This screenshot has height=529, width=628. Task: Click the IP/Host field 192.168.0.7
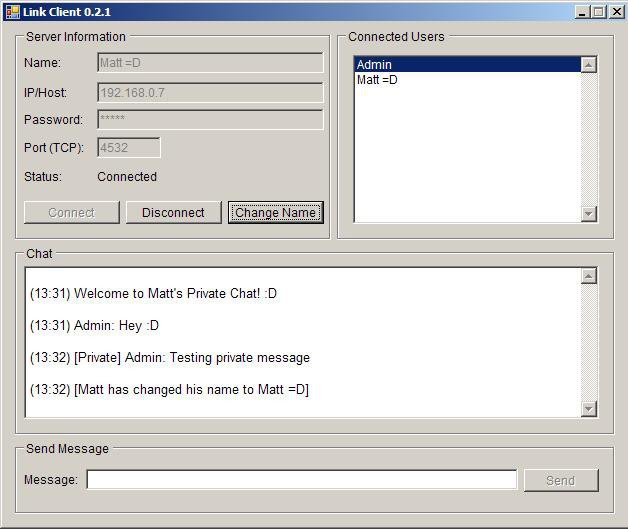(210, 93)
